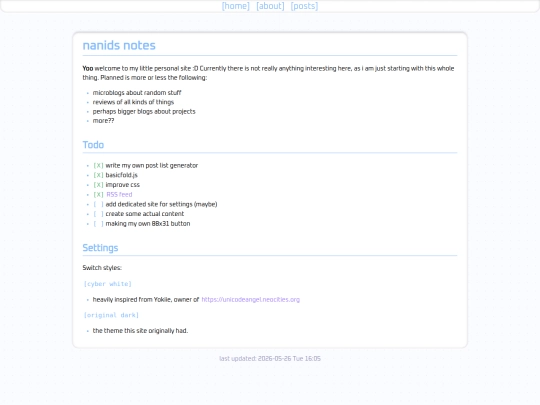Click 'write my own post list generator' text
The image size is (540, 405).
pyautogui.click(x=152, y=166)
